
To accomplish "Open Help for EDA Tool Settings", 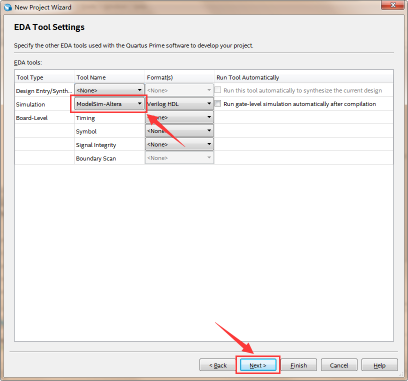I will click(x=379, y=365).
